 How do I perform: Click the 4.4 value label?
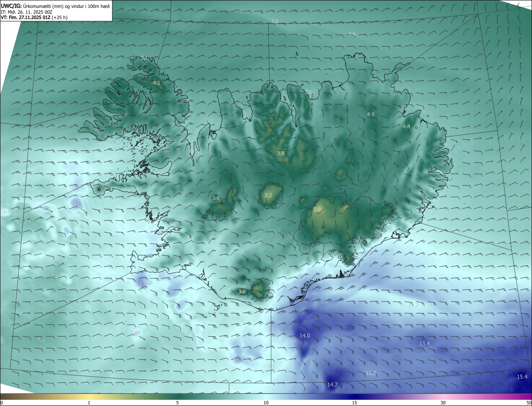[406, 126]
